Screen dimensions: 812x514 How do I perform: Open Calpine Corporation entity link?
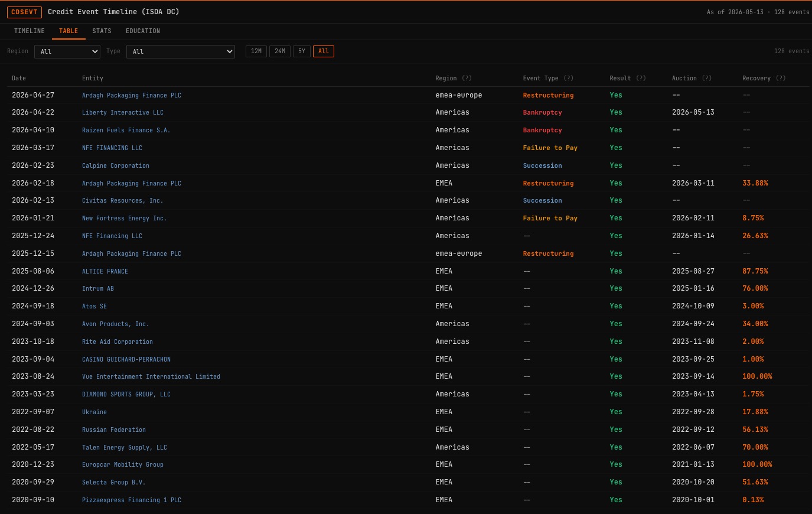pyautogui.click(x=116, y=165)
